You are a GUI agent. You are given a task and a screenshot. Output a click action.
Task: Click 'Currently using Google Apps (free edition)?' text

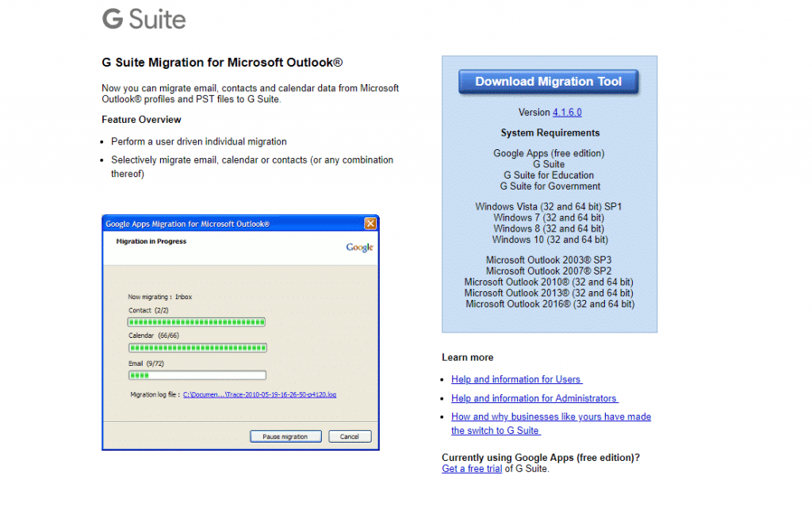pos(541,458)
